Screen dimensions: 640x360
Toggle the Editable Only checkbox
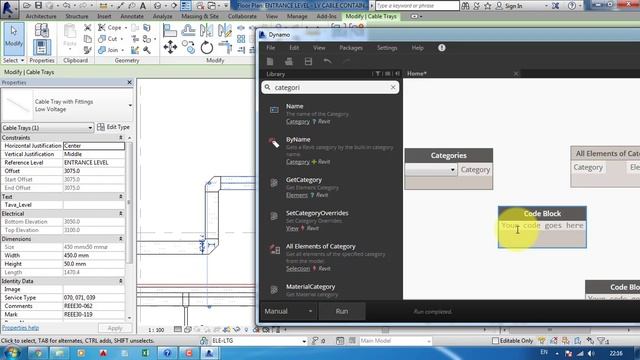point(495,341)
